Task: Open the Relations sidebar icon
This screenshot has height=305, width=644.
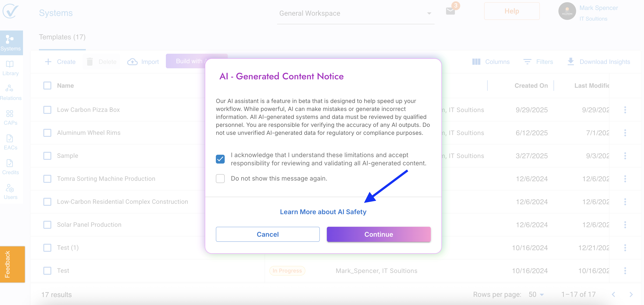Action: click(x=10, y=92)
